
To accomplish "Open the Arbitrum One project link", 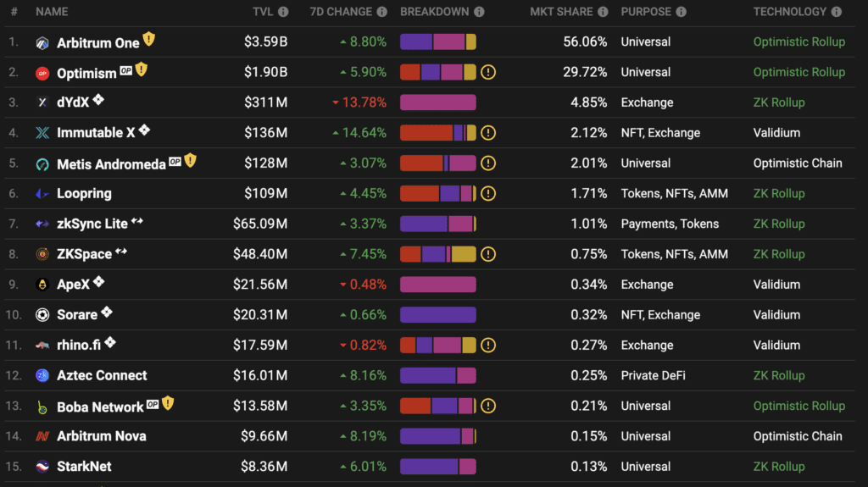I will tap(98, 42).
